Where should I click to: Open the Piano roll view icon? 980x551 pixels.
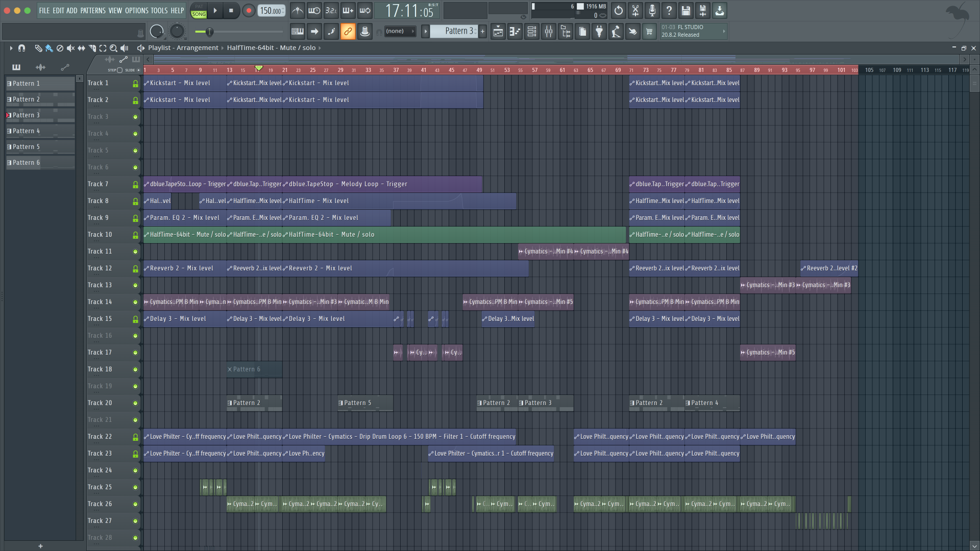point(515,32)
